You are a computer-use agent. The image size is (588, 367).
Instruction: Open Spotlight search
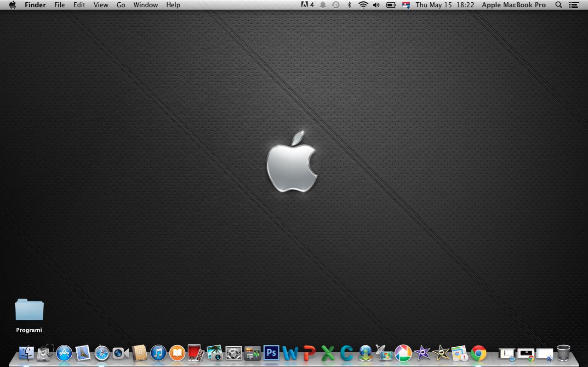[558, 5]
